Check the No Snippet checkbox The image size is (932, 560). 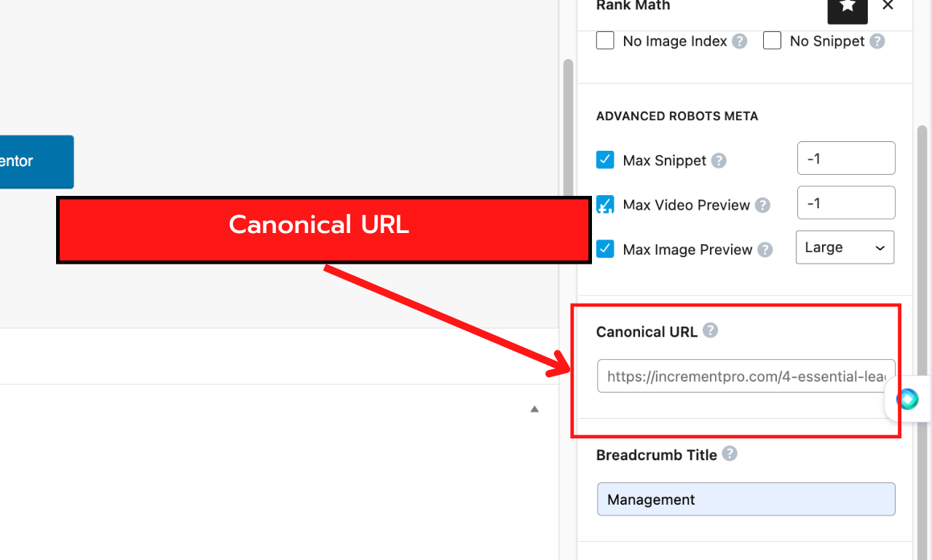[x=772, y=41]
